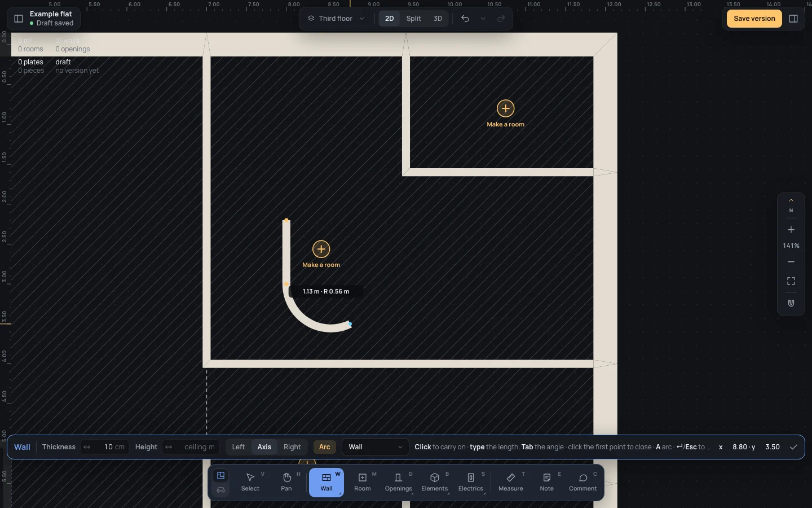
Task: Zoom out with the minus button
Action: tap(791, 262)
